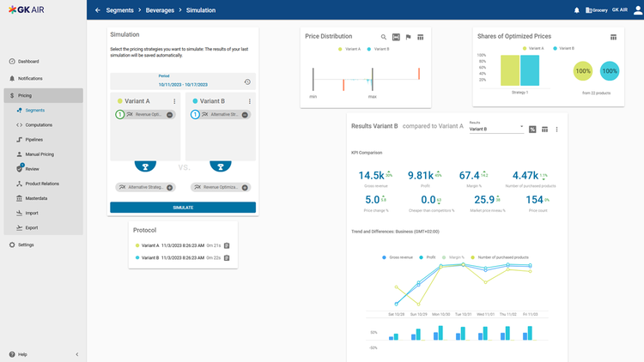
Task: Toggle Variant B in Price Distribution legend
Action: tap(379, 49)
